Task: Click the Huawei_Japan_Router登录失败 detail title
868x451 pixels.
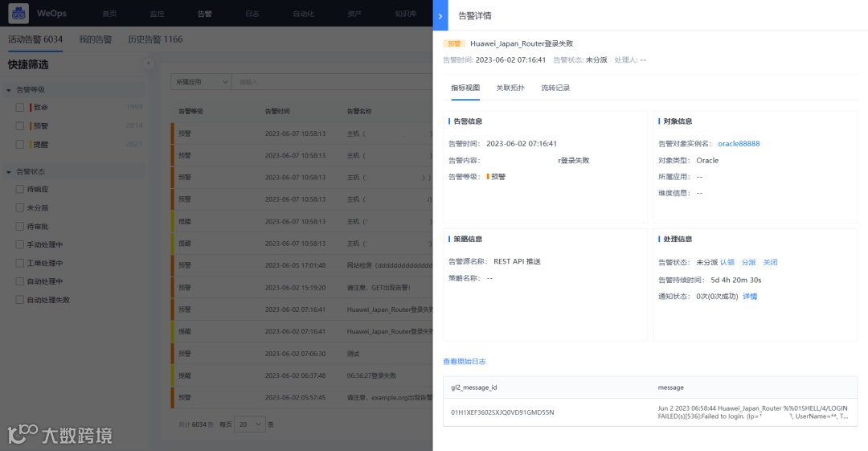Action: (522, 43)
